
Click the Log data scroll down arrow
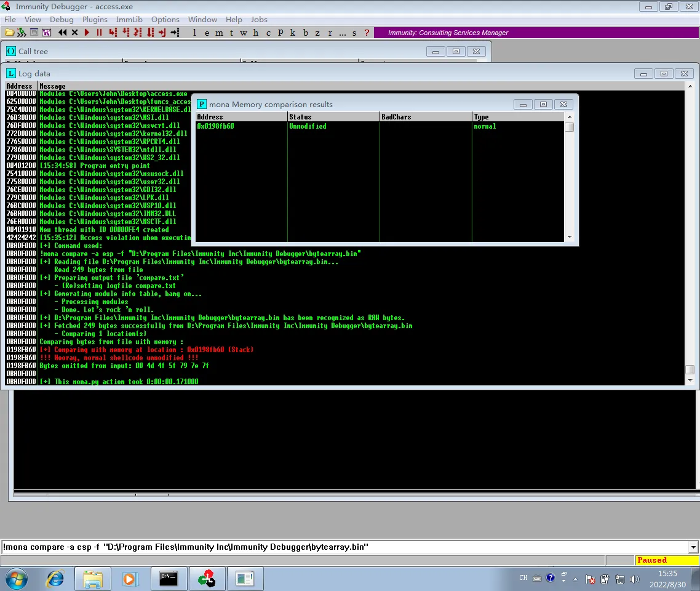690,380
